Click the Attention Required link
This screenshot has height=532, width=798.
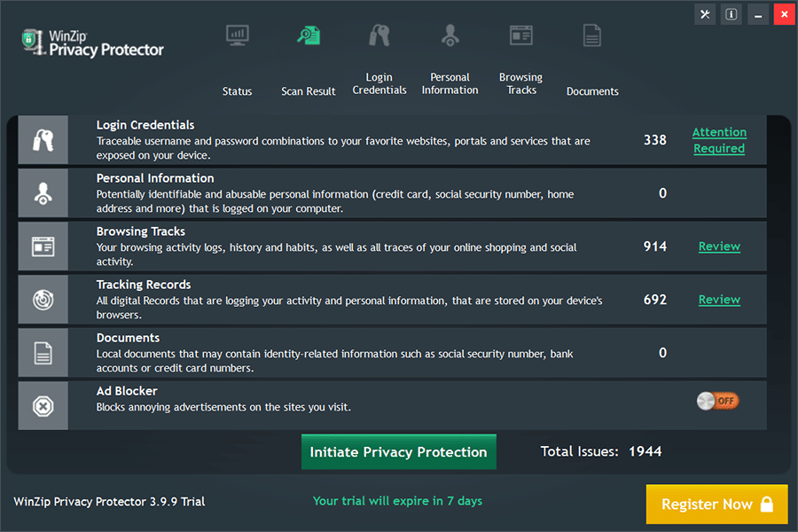[719, 140]
